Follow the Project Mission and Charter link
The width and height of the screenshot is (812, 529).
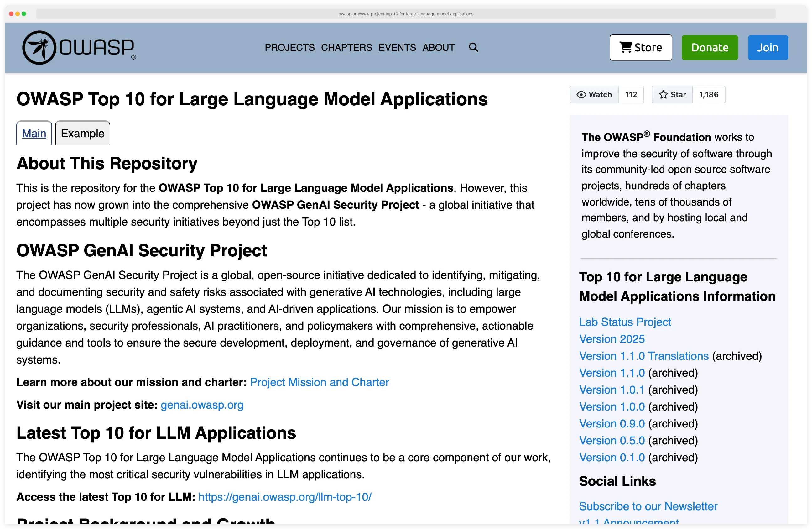(319, 382)
